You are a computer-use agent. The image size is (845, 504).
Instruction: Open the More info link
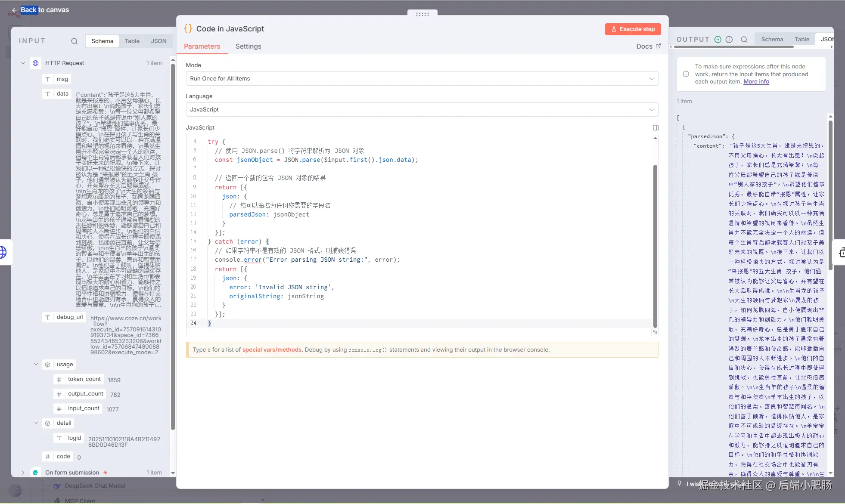tap(756, 82)
